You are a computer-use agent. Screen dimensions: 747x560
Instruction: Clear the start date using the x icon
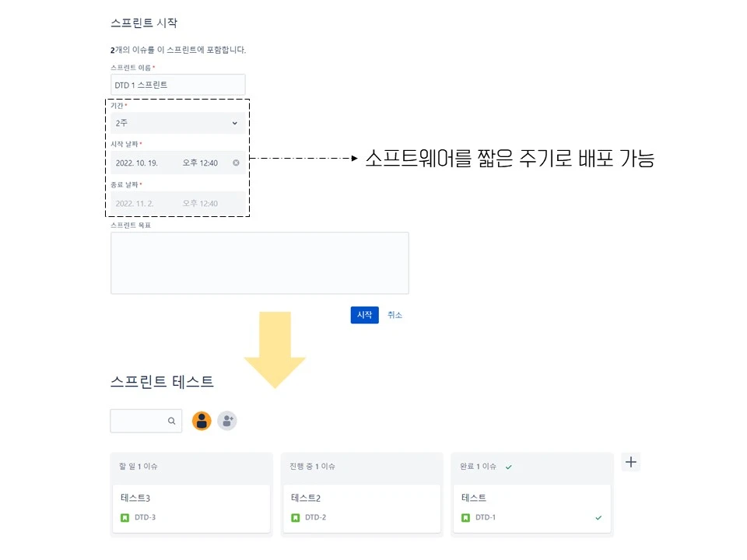pos(236,163)
